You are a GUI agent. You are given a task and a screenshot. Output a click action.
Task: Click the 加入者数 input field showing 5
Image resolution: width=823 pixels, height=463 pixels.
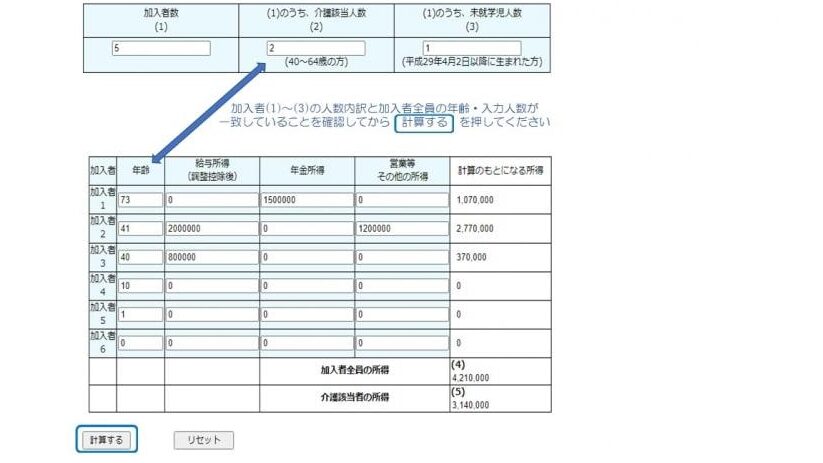[161, 48]
